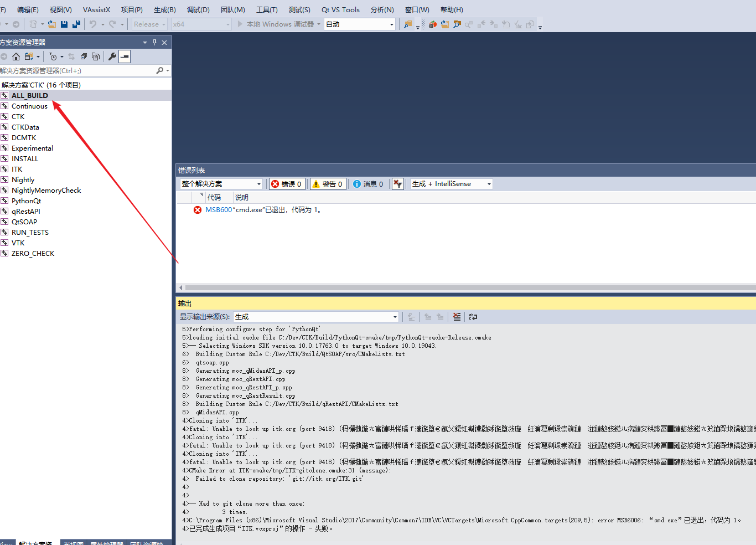Screen dimensions: 756x545
Task: Open the Qt VS Tools menu
Action: click(x=340, y=9)
